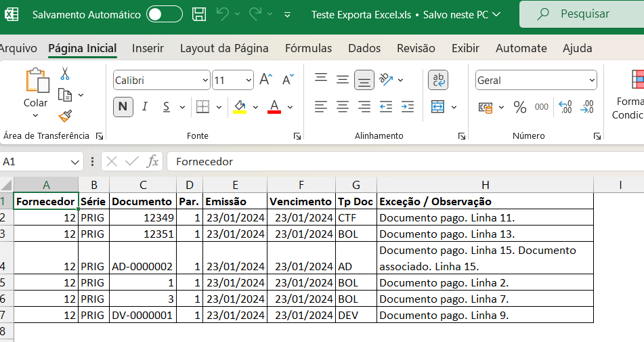Toggle wrap text button
The image size is (644, 342).
[x=438, y=80]
